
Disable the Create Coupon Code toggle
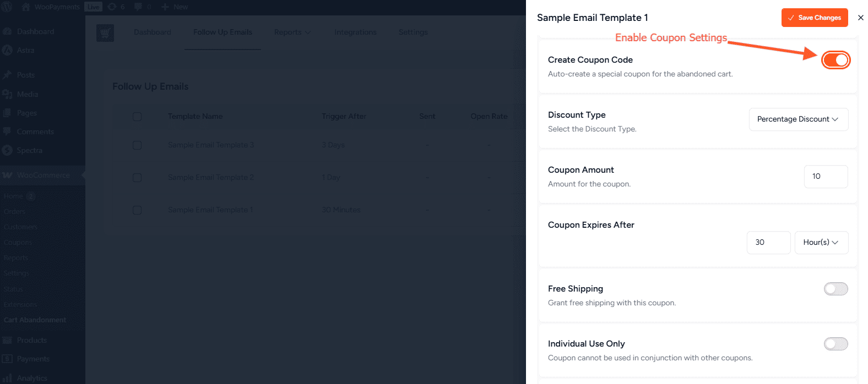(836, 60)
